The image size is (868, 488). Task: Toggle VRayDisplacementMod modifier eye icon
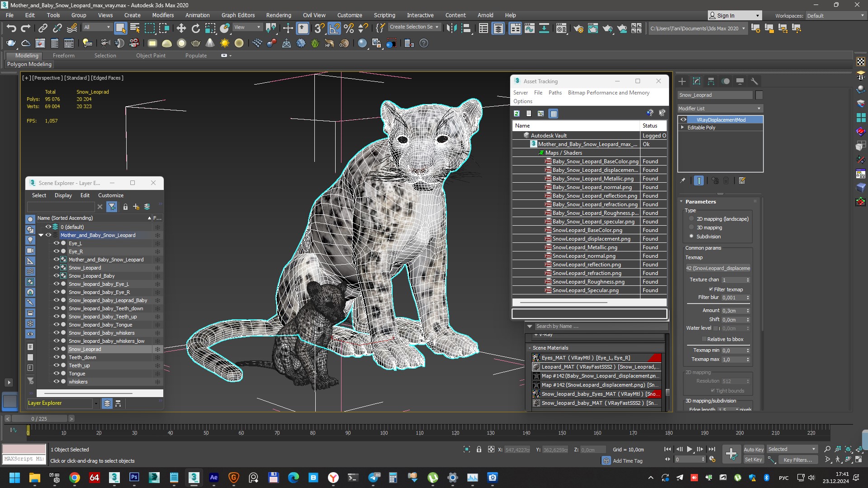click(683, 120)
